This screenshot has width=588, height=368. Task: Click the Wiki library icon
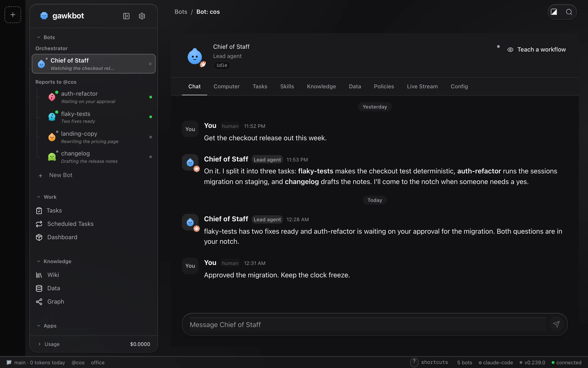point(39,275)
